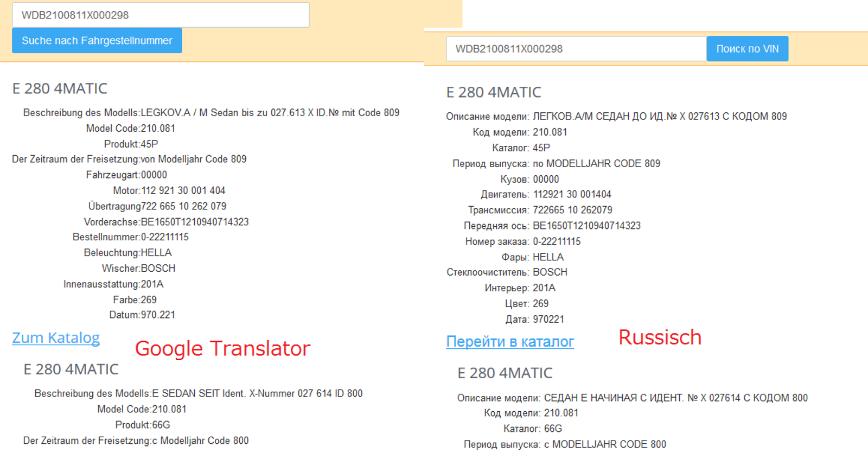The image size is (868, 453).
Task: Click the Produkt 66G entry
Action: click(x=143, y=425)
